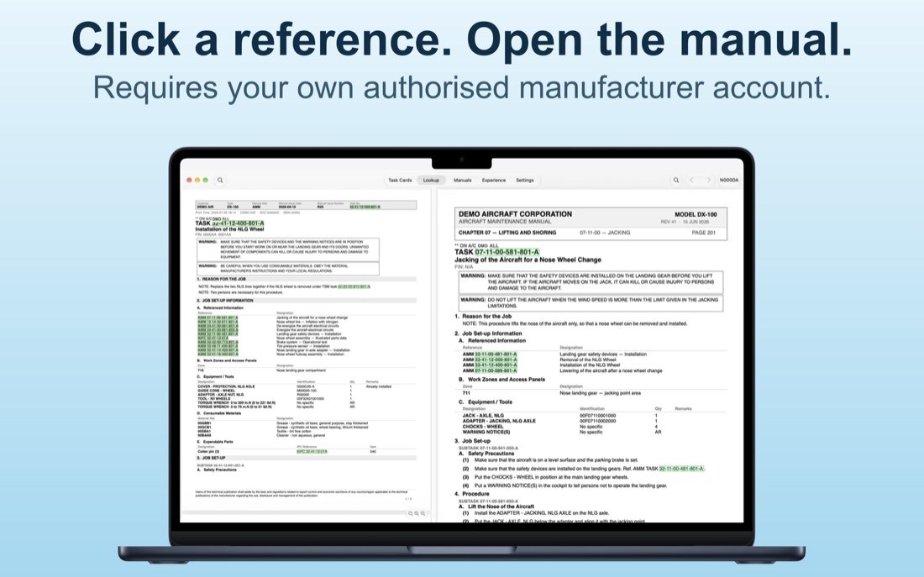Click 'ADAPTER - JACKING, NLG AXLE' equipment row
The image size is (924, 577).
pos(499,421)
